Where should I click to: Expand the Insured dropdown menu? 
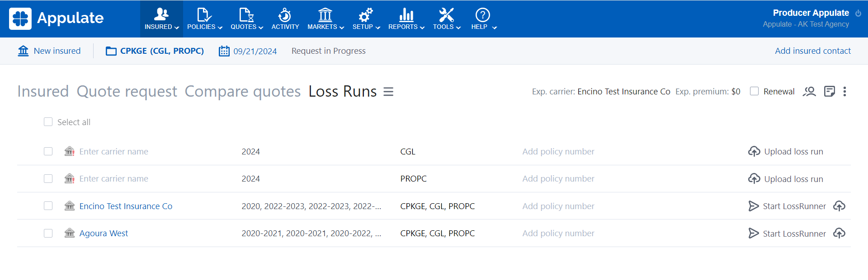tap(161, 19)
